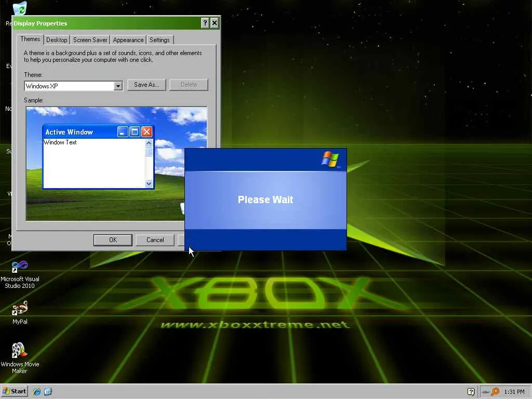Click the Display Properties title bar
This screenshot has width=532, height=399.
(x=116, y=23)
